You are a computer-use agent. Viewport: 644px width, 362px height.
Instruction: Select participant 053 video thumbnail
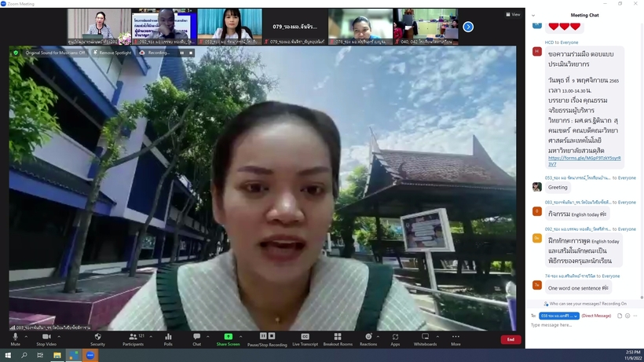[229, 27]
